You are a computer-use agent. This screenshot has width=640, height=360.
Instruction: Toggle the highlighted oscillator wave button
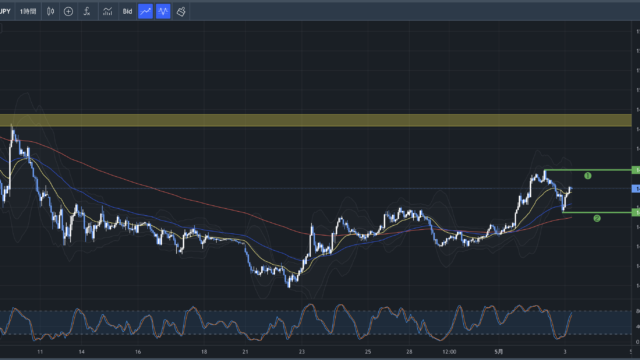pyautogui.click(x=163, y=11)
